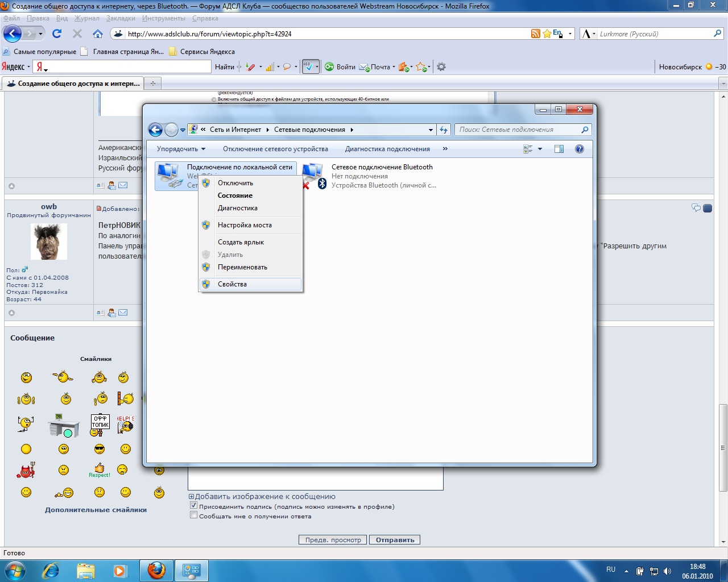Image resolution: width=728 pixels, height=582 pixels.
Task: Expand the toolbar overflow chevron in Explorer
Action: pos(445,149)
